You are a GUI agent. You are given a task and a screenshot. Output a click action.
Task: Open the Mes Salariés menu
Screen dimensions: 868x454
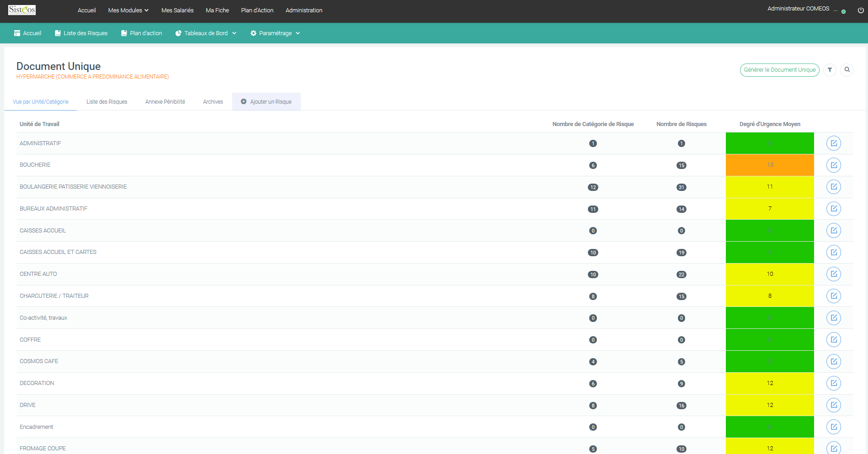(177, 11)
